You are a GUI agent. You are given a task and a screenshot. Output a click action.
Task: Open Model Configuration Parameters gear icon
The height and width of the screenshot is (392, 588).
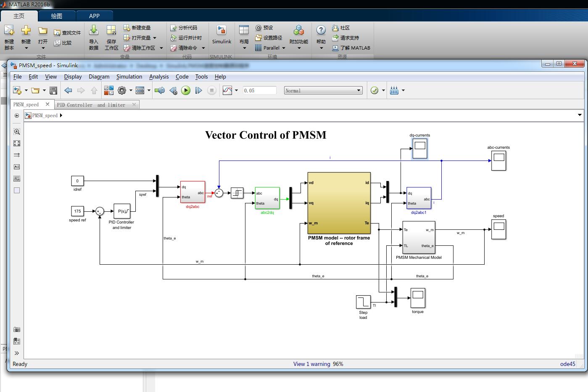tap(122, 90)
